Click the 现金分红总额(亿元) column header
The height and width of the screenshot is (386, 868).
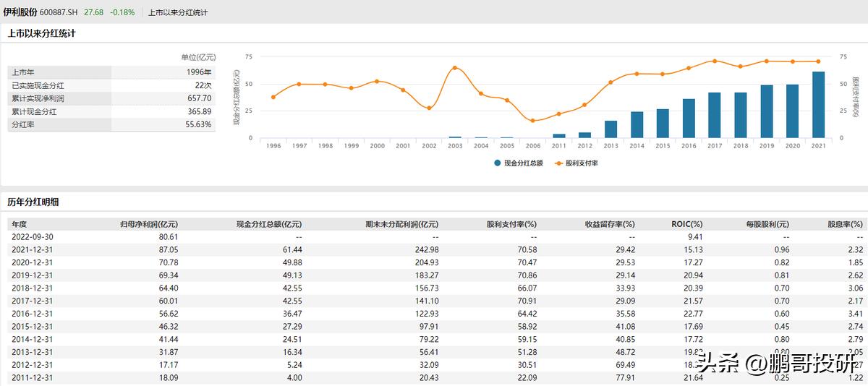[x=269, y=224]
